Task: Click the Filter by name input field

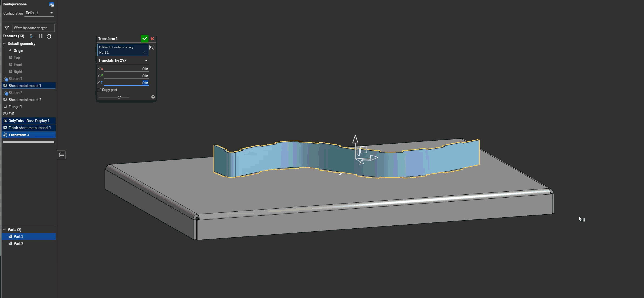Action: tap(33, 28)
